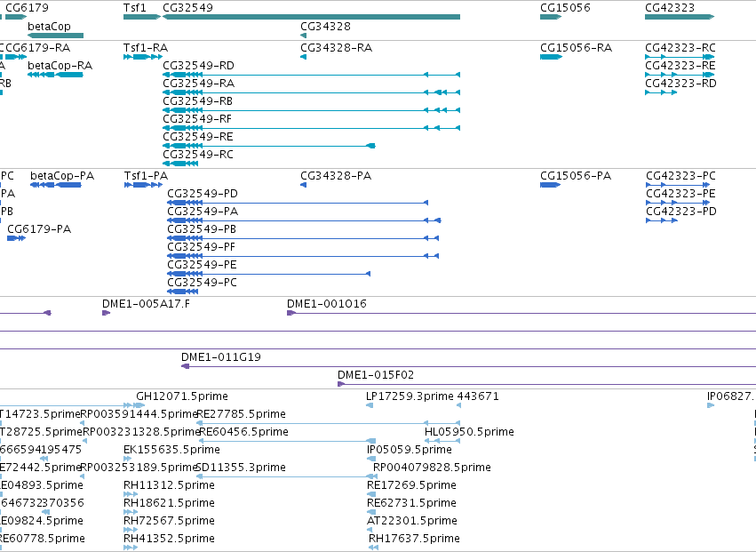This screenshot has height=552, width=756.
Task: Click the CG34328 gene marker
Action: (x=303, y=36)
